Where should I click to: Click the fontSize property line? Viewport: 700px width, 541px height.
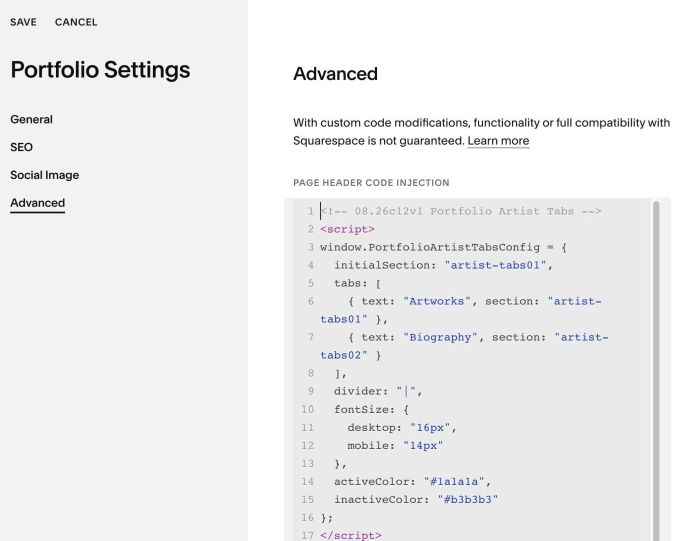coord(371,409)
